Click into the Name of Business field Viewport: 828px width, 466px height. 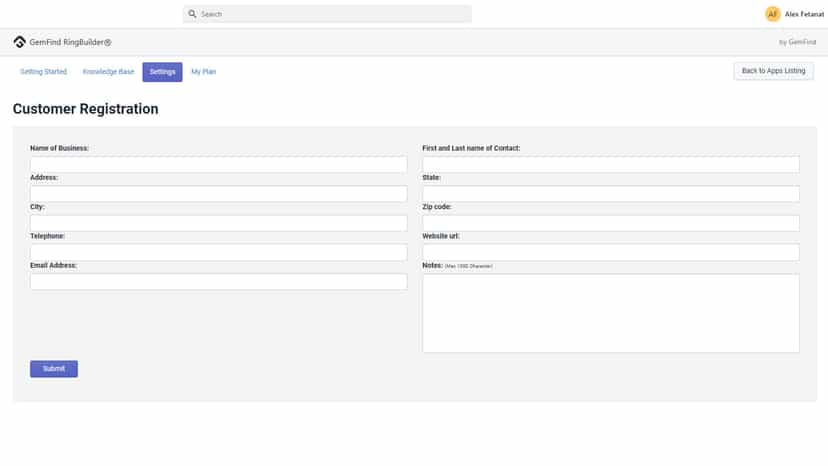tap(219, 164)
